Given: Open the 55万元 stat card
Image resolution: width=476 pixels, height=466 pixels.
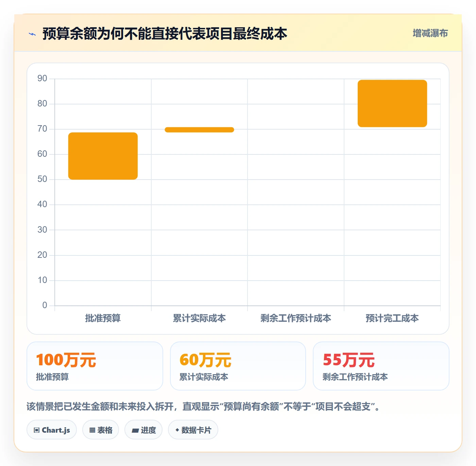Looking at the screenshot, I should pos(381,366).
